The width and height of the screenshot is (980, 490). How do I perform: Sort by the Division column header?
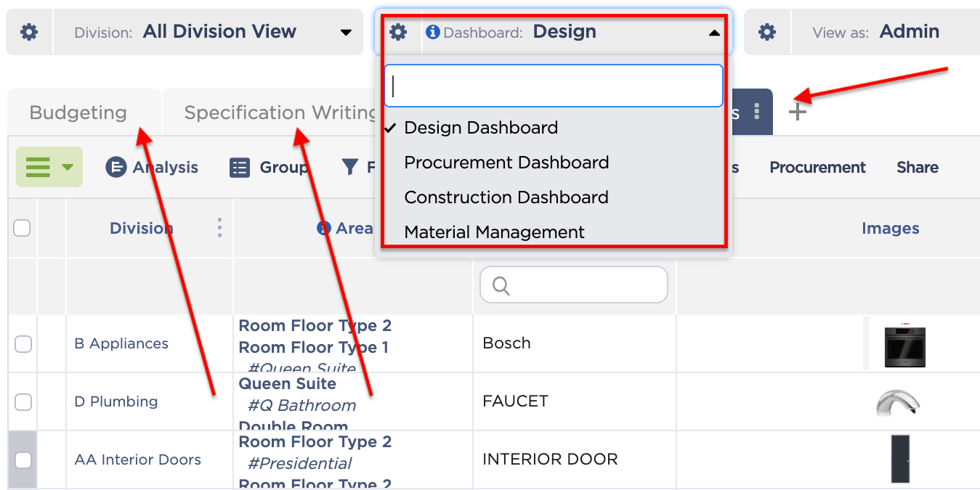[x=142, y=228]
